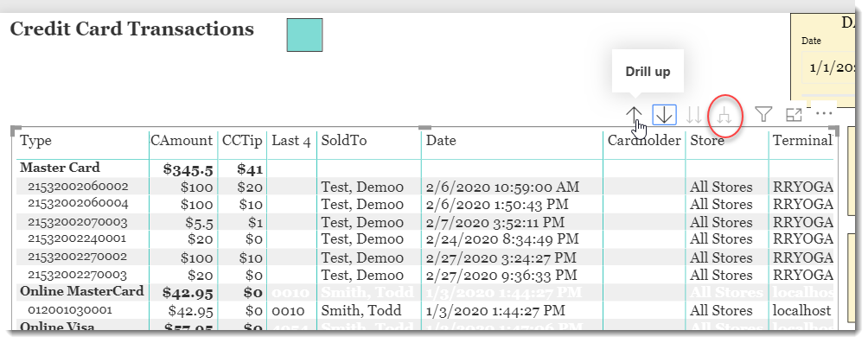Screen dimensions: 868x343
Task: Open the visual filter funnel icon
Action: click(x=764, y=115)
